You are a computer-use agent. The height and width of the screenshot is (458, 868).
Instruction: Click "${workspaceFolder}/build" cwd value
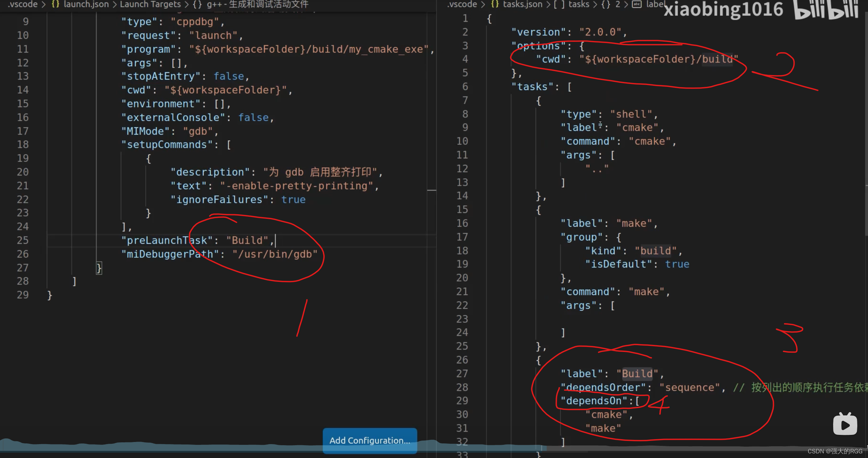pos(659,59)
